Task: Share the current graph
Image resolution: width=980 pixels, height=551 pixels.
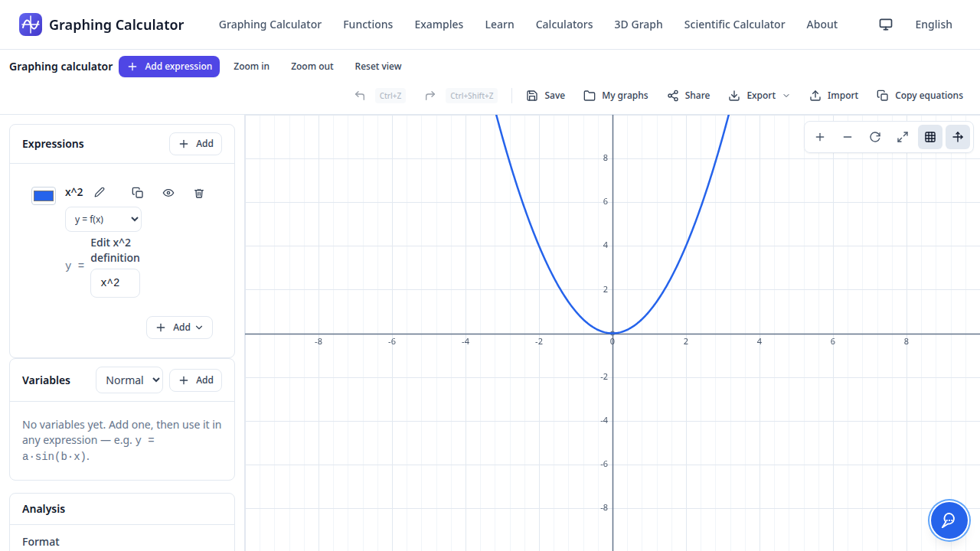Action: 688,96
